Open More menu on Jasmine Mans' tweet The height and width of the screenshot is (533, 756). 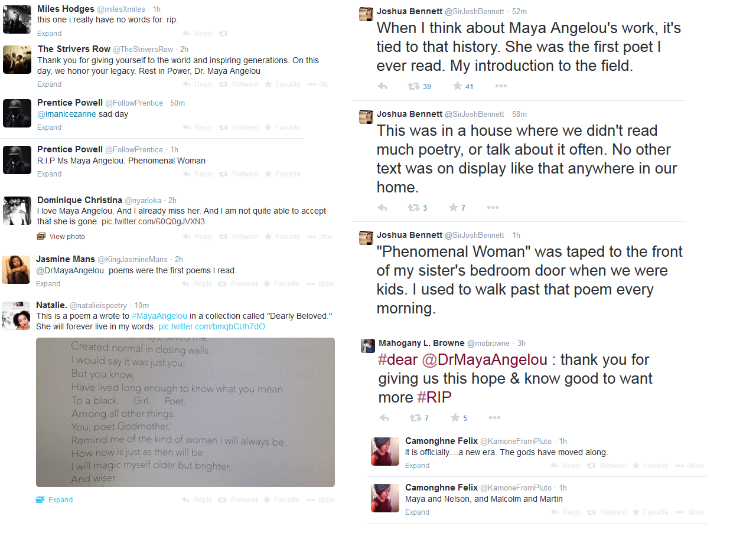[x=321, y=284]
